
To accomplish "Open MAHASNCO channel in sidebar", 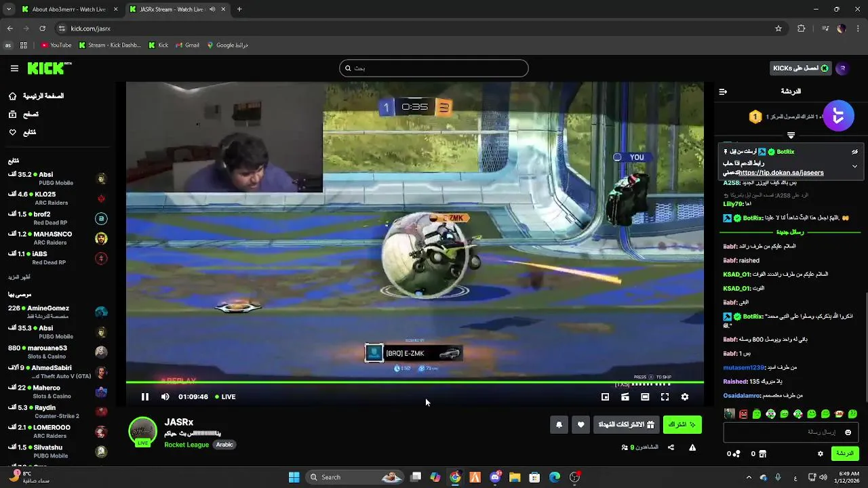I will pyautogui.click(x=58, y=238).
